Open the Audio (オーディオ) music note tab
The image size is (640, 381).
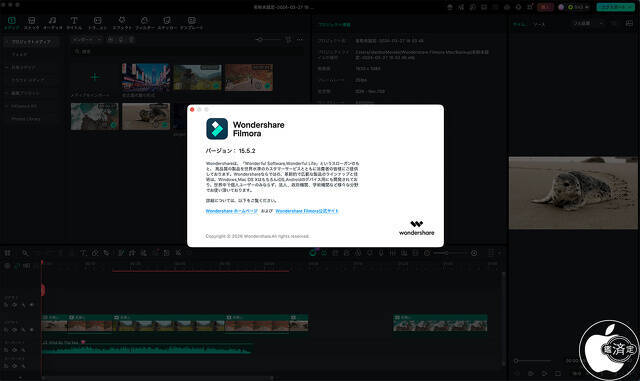pyautogui.click(x=53, y=23)
